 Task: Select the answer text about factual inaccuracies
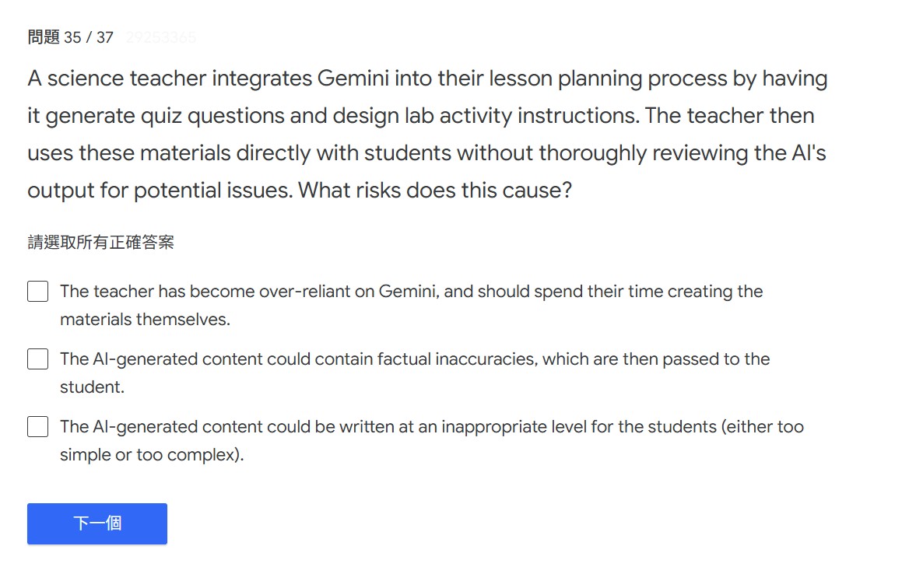(414, 359)
